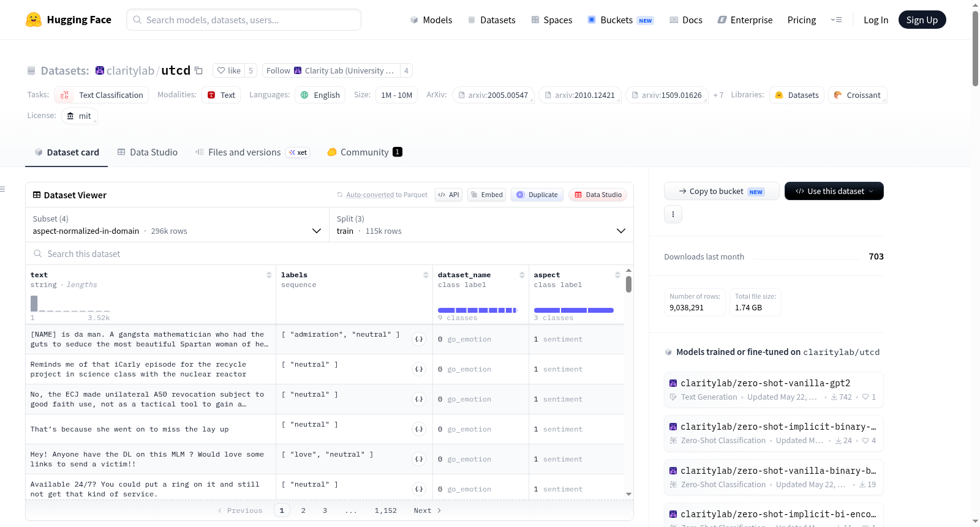The height and width of the screenshot is (527, 980).
Task: Switch to the Data Studio tab
Action: [148, 152]
